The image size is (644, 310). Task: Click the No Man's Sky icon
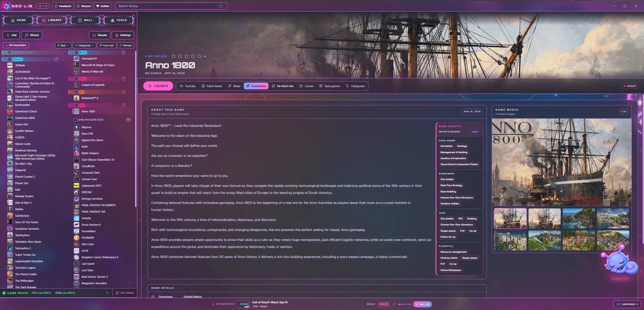click(10, 164)
